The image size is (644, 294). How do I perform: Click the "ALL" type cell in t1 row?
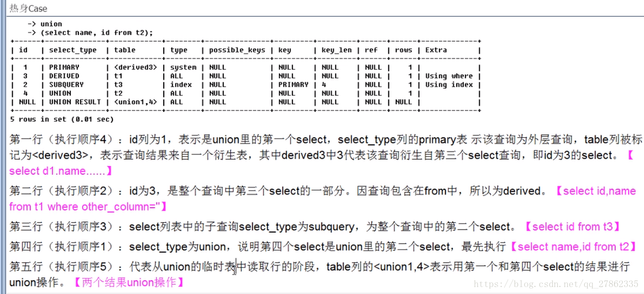[176, 76]
